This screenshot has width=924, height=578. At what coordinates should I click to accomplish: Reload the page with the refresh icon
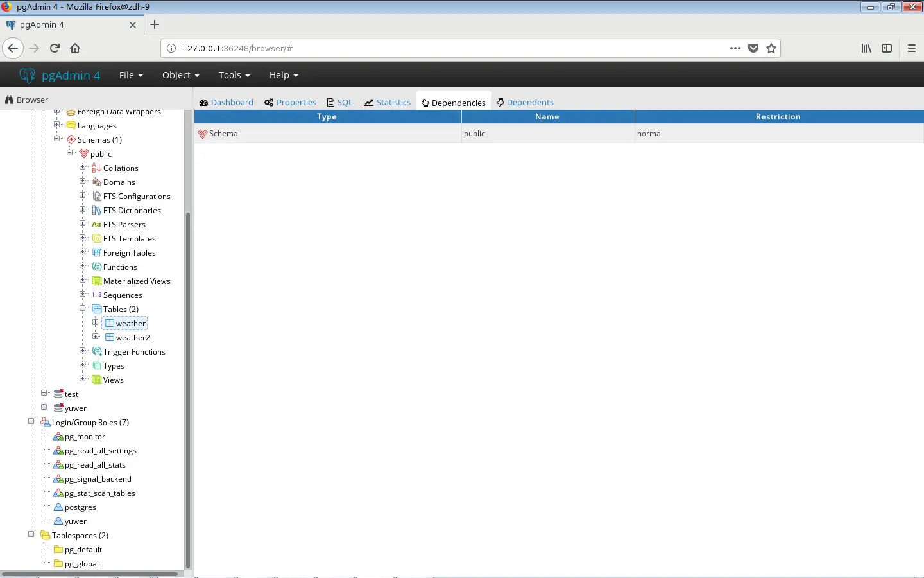pos(55,48)
